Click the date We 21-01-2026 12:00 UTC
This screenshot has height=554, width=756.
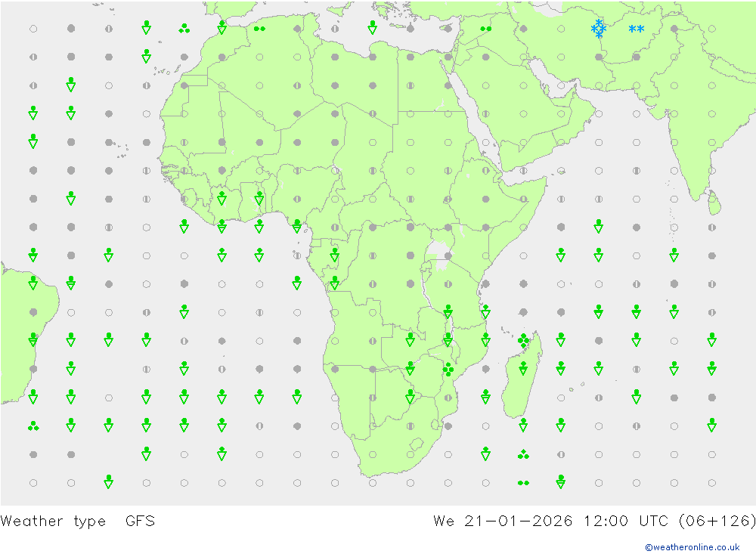tap(550, 522)
